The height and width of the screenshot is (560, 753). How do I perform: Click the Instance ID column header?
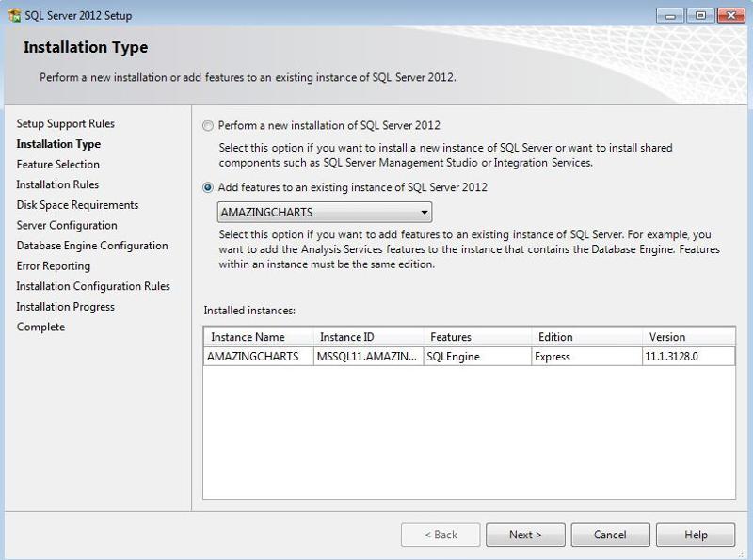coord(368,337)
